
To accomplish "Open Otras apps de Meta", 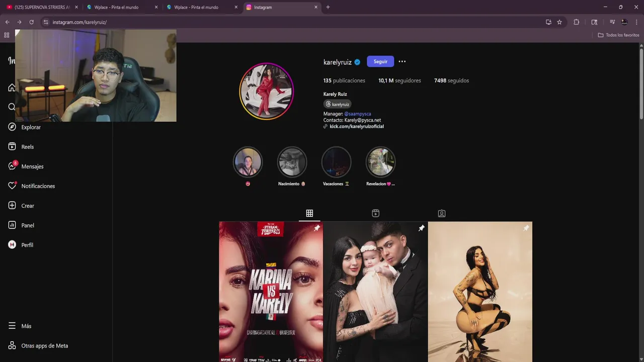I will [38, 346].
